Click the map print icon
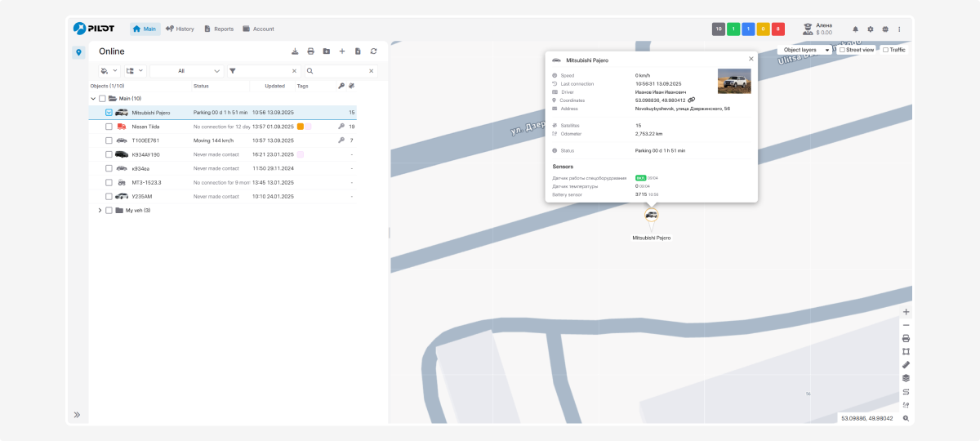Screen dimensions: 980x441 906,338
